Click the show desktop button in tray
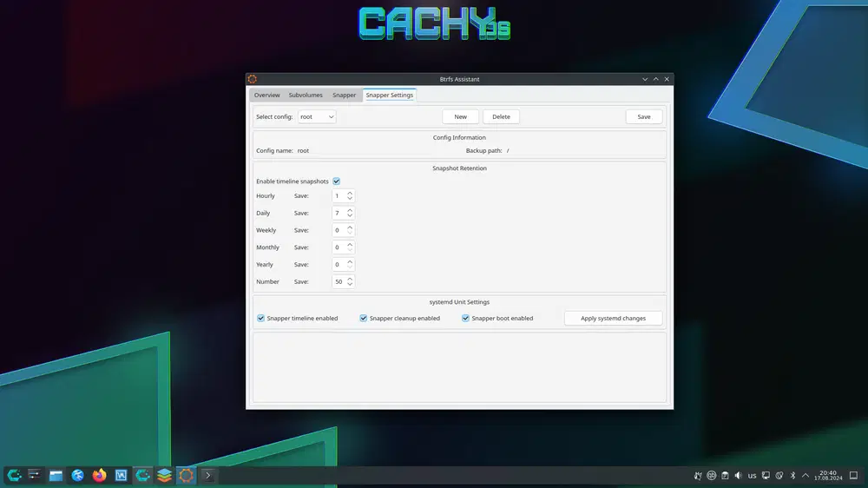Screen dimensions: 868x488 [x=853, y=476]
